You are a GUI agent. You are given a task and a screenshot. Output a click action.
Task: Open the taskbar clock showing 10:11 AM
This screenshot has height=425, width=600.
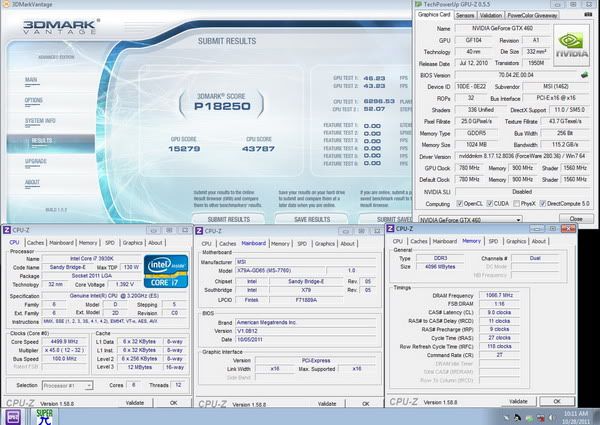tap(575, 417)
